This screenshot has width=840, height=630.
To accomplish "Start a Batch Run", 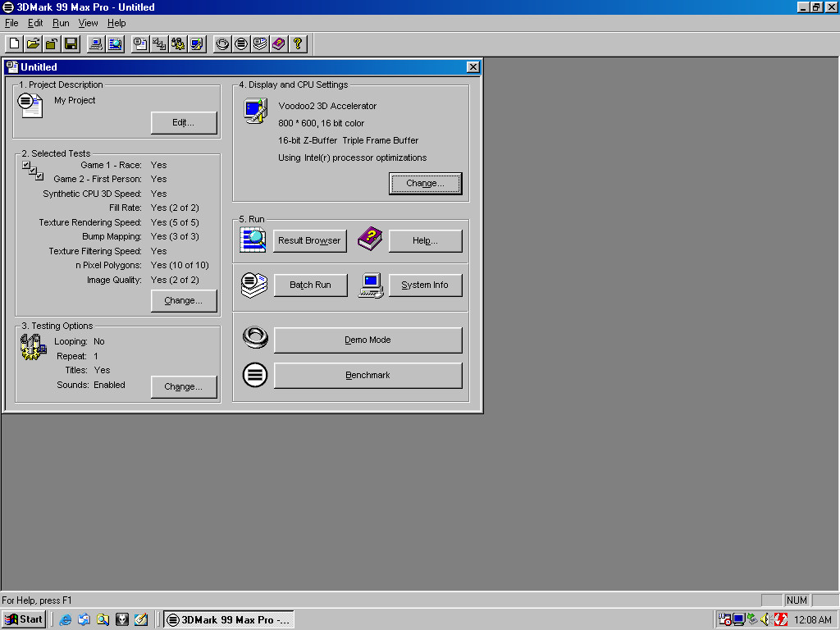I will point(311,285).
